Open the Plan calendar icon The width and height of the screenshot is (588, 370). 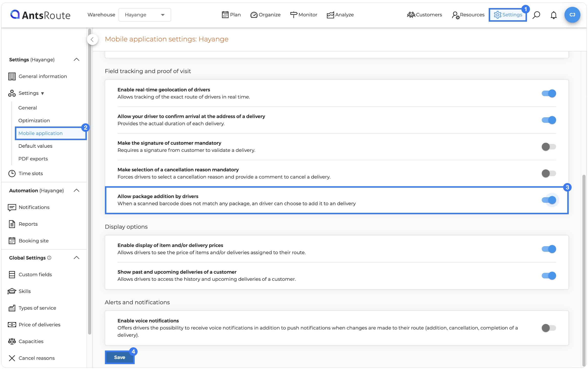[225, 15]
